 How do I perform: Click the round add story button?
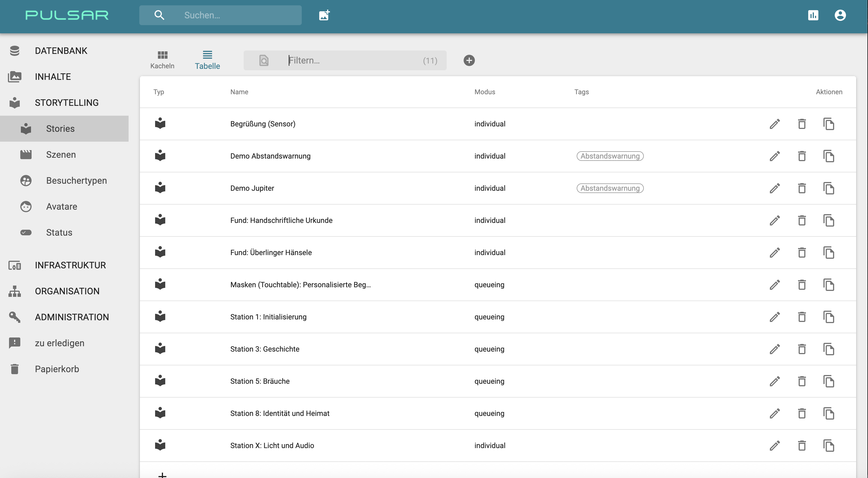(x=469, y=60)
